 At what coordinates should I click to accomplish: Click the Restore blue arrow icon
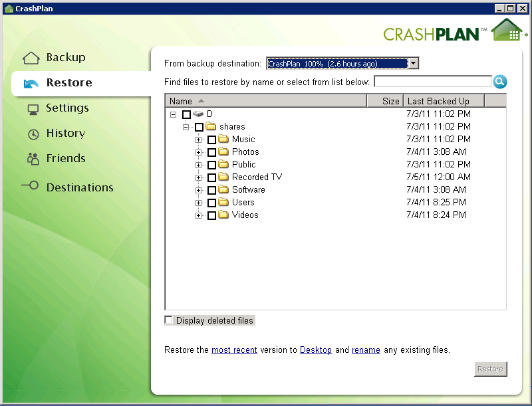(x=31, y=83)
